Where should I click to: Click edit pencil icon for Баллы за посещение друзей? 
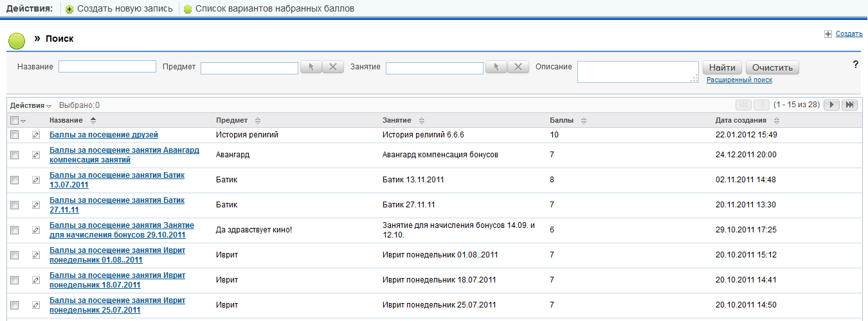click(36, 135)
